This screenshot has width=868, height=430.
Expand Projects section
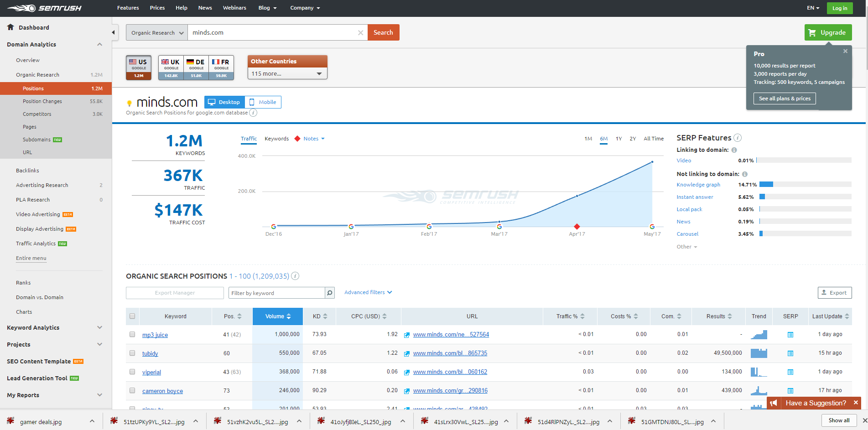coord(100,344)
